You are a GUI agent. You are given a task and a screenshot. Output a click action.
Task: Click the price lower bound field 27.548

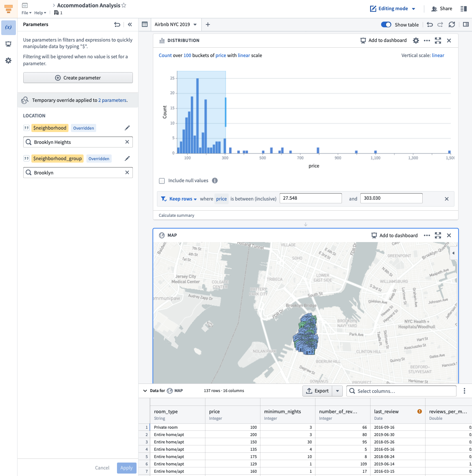click(311, 198)
